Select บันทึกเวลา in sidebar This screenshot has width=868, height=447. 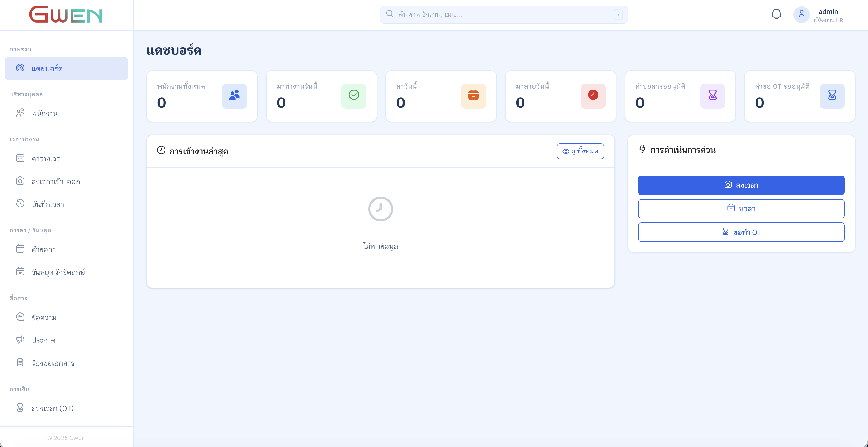click(x=48, y=204)
